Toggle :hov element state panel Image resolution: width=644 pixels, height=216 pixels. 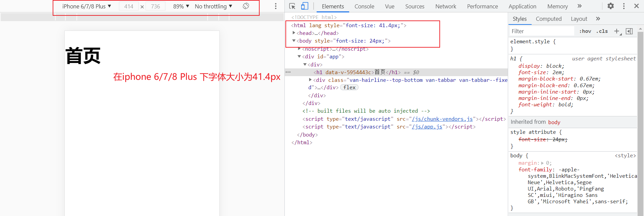tap(585, 31)
